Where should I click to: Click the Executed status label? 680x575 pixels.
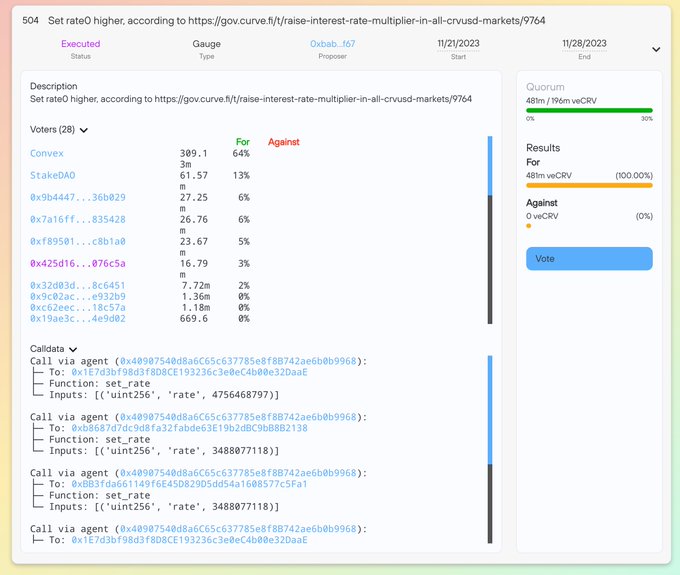pos(81,44)
